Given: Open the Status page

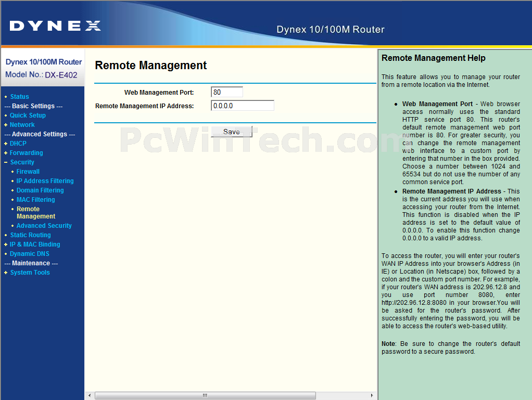Looking at the screenshot, I should pyautogui.click(x=19, y=97).
